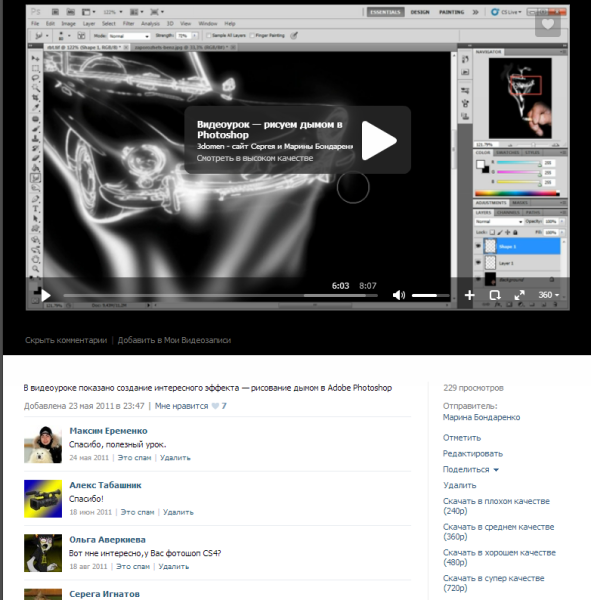Click the rounded square icon in player bar
Viewport: 591px width, 600px height.
[495, 295]
